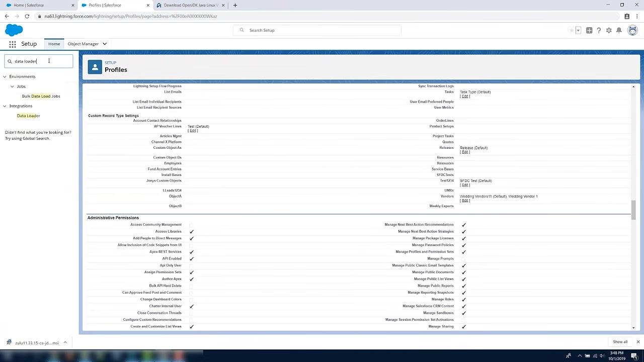Open the user profile avatar
The image size is (644, 362).
click(x=632, y=30)
